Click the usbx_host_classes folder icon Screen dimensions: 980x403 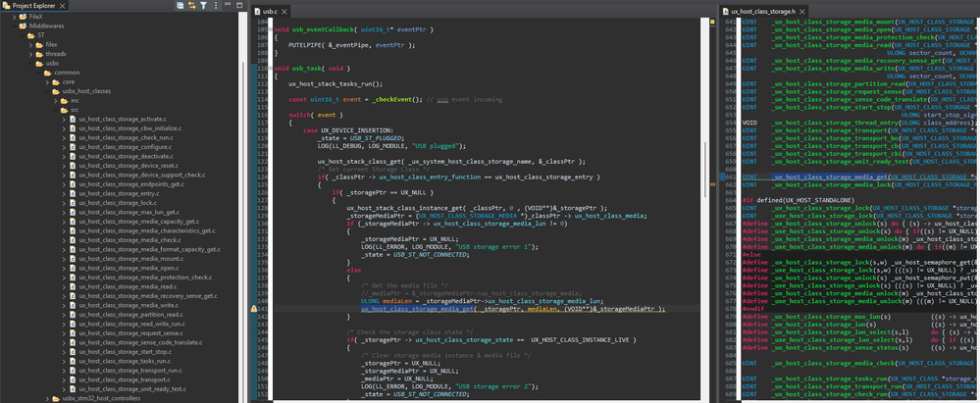(56, 91)
